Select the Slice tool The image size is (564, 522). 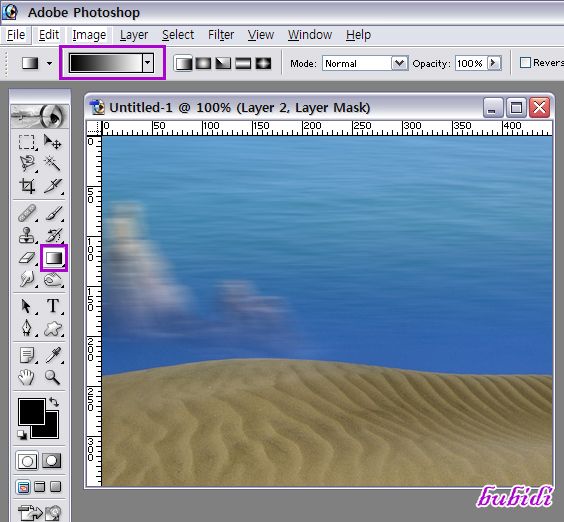click(x=53, y=186)
